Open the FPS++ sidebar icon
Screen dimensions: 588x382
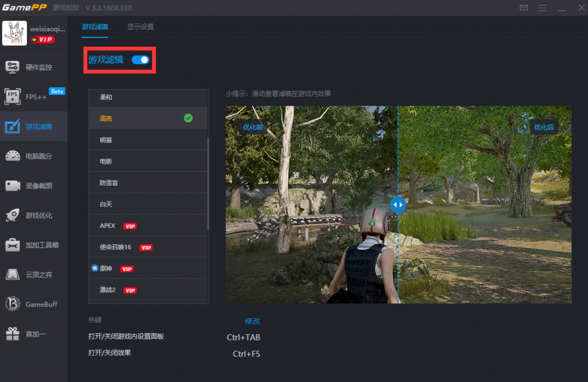[x=13, y=97]
